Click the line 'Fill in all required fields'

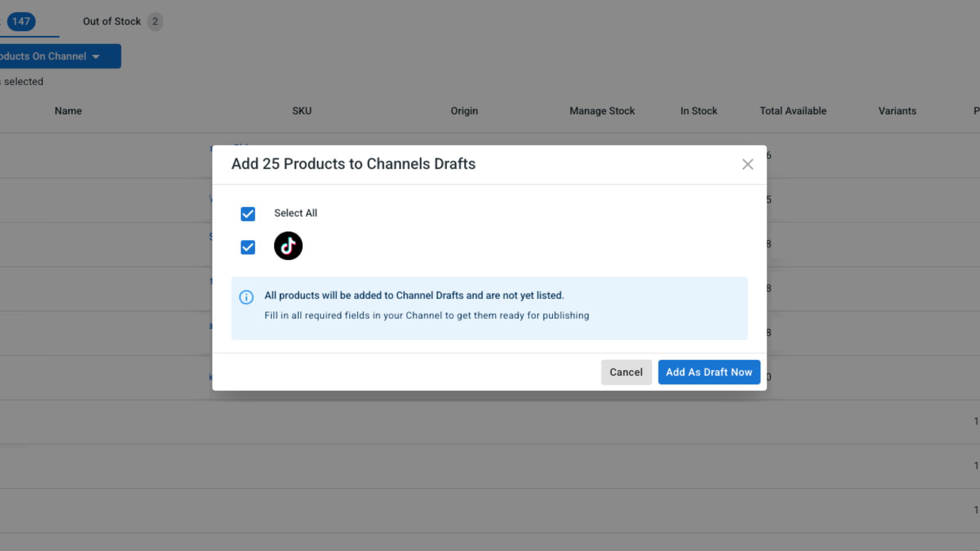[x=427, y=315]
